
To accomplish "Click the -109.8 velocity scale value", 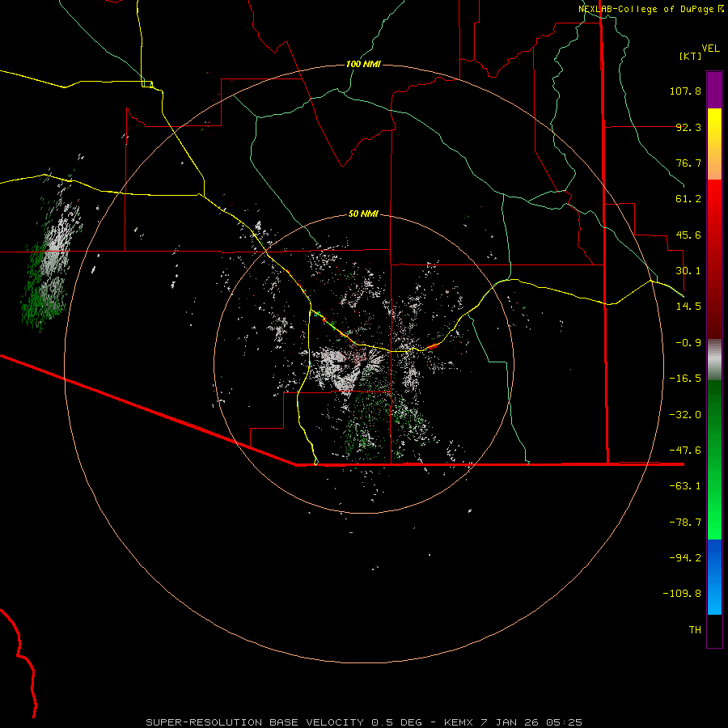I will point(682,594).
